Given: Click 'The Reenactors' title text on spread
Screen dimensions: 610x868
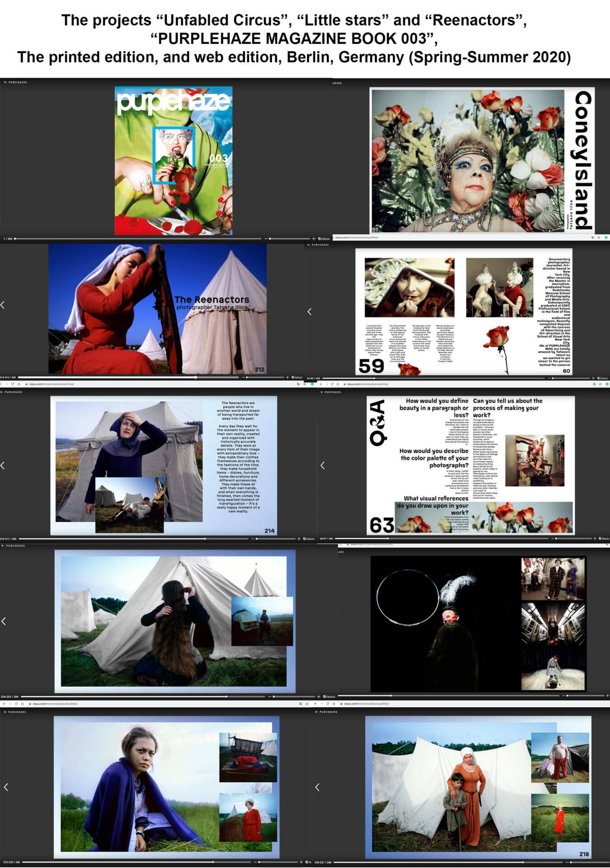Looking at the screenshot, I should tap(211, 299).
